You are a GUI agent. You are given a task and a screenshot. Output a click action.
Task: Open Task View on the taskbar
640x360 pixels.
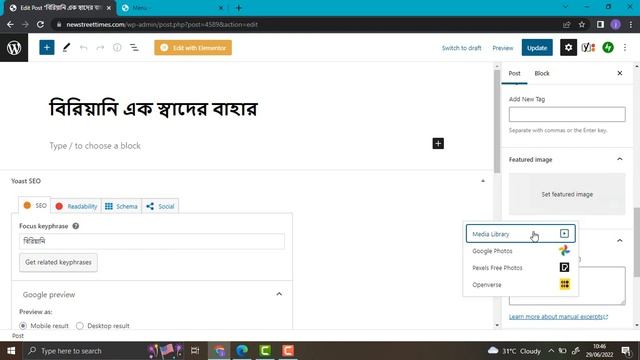pos(195,351)
